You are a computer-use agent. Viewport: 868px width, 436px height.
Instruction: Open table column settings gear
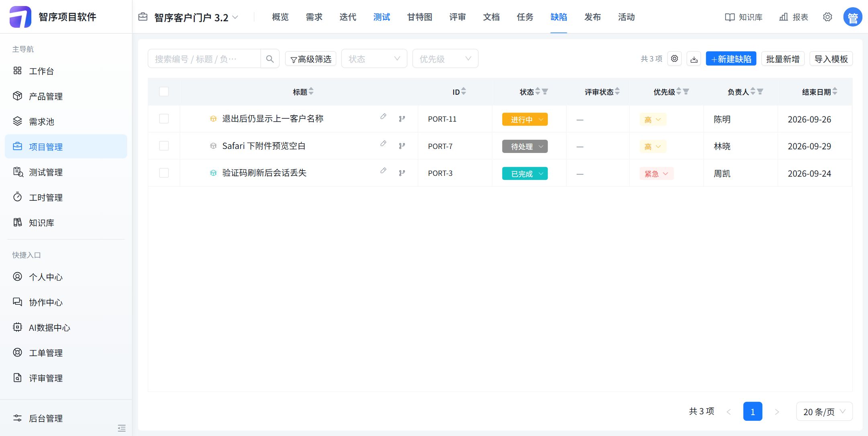(674, 59)
